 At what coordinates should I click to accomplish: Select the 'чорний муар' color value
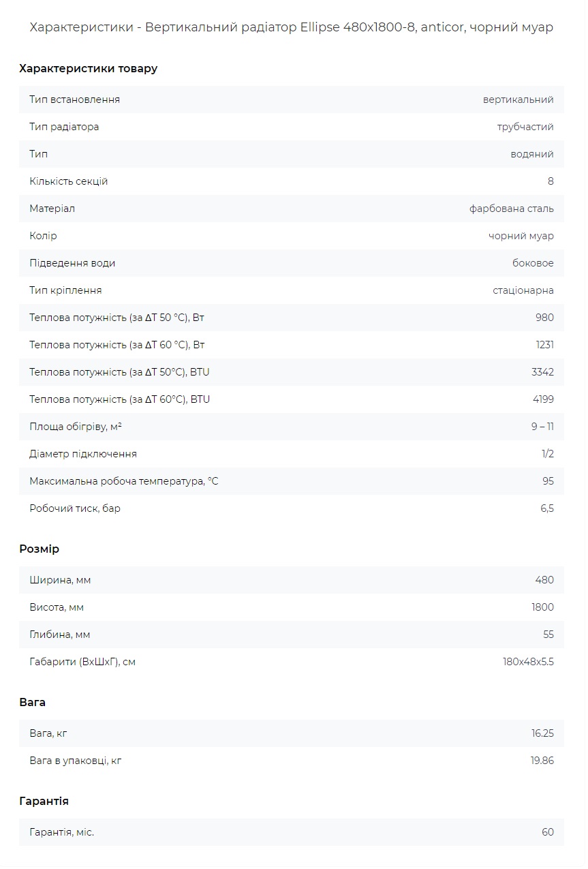pos(521,236)
